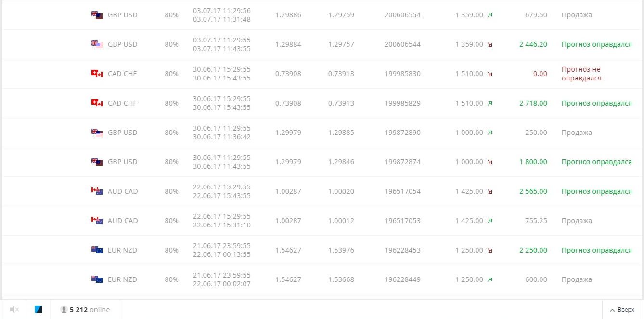Click the up chevron beside Вверх
This screenshot has width=644, height=319.
(612, 310)
